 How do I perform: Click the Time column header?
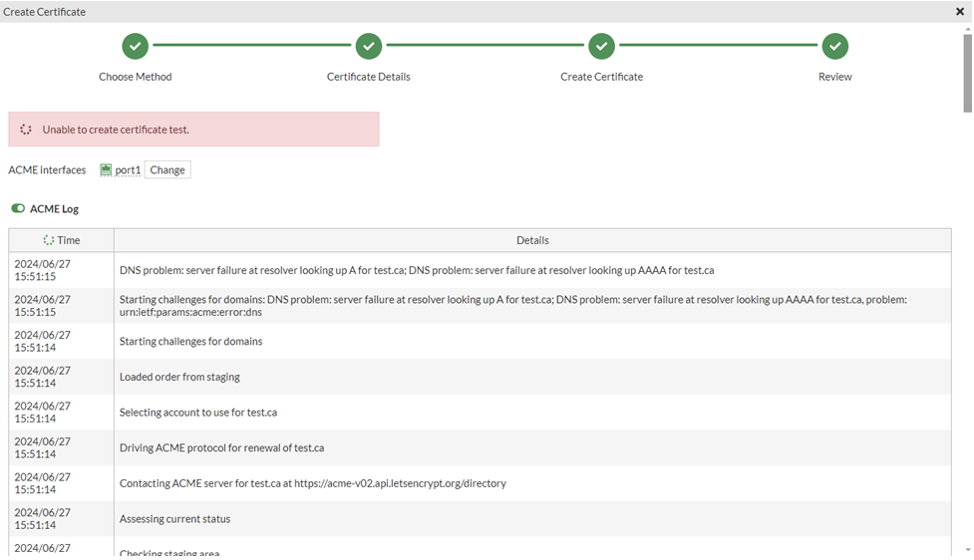(x=61, y=240)
